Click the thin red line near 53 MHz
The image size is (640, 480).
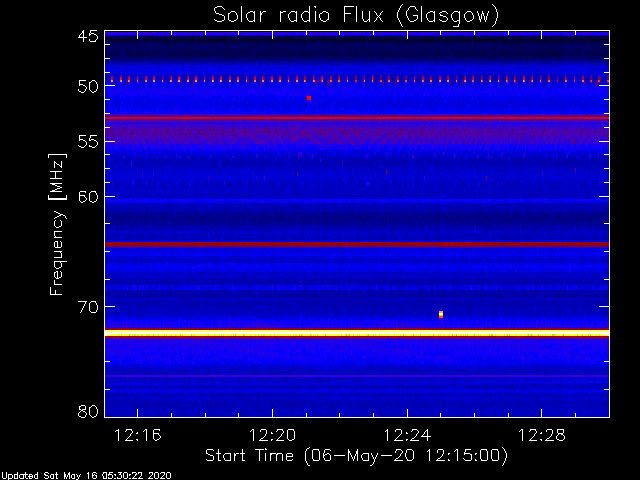coord(357,118)
